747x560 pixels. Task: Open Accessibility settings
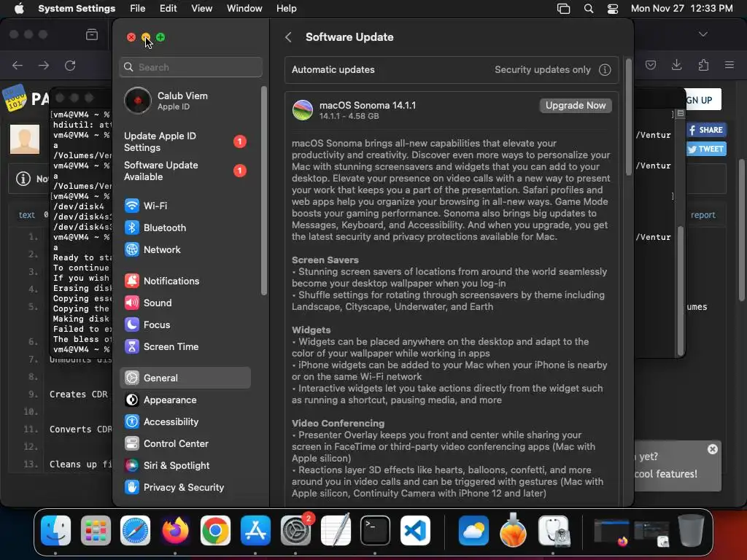click(x=185, y=422)
